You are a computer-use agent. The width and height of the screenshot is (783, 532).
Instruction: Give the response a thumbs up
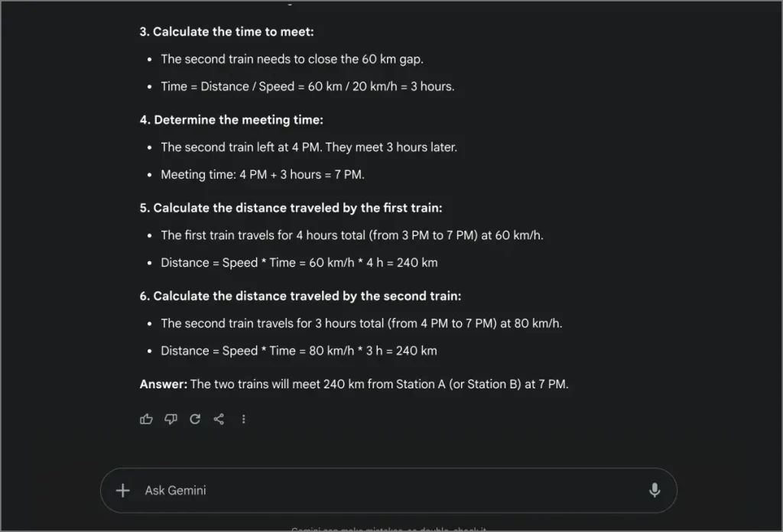146,419
